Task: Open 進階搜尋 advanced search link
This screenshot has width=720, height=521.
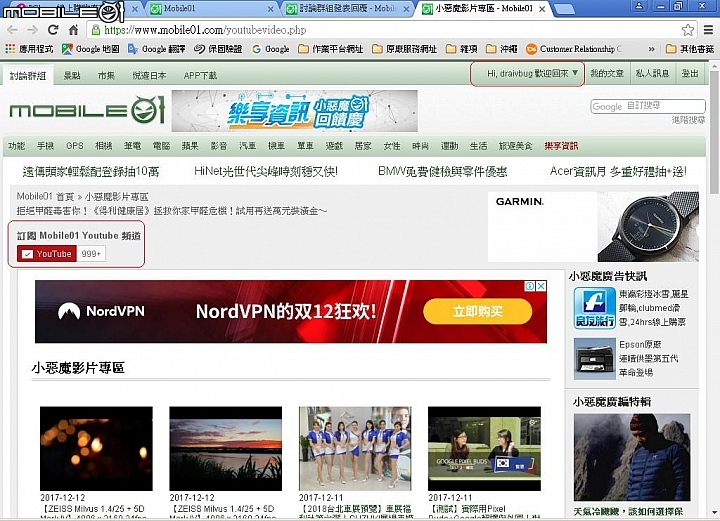Action: click(x=688, y=120)
